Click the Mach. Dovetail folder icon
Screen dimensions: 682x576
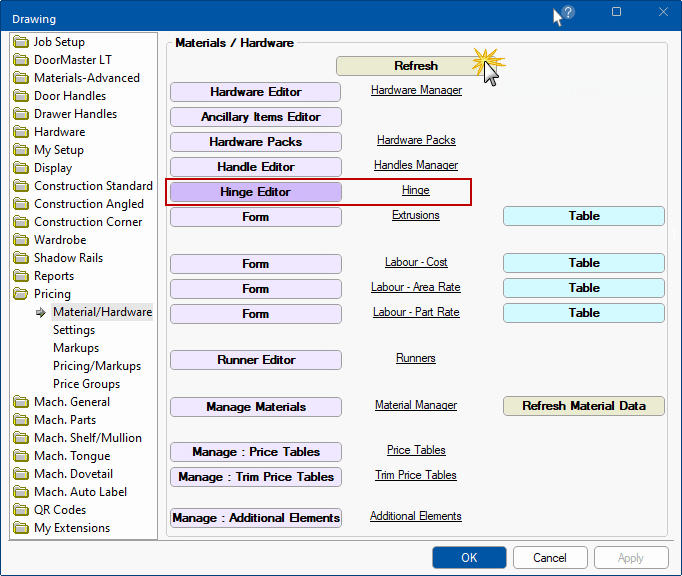click(20, 474)
